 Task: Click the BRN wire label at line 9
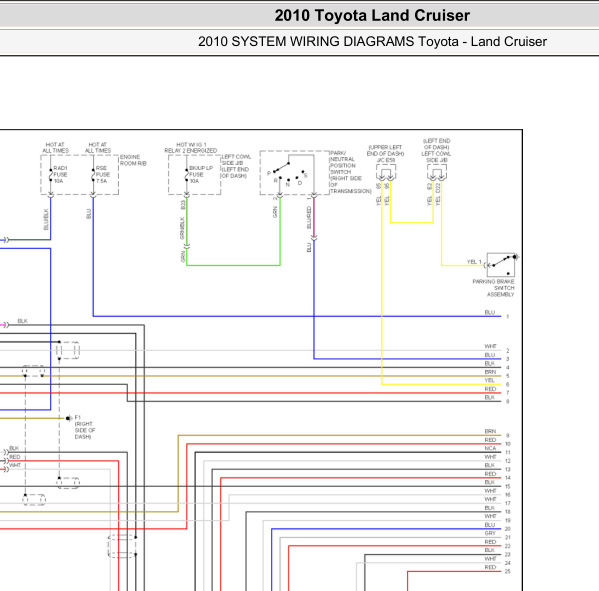click(490, 431)
